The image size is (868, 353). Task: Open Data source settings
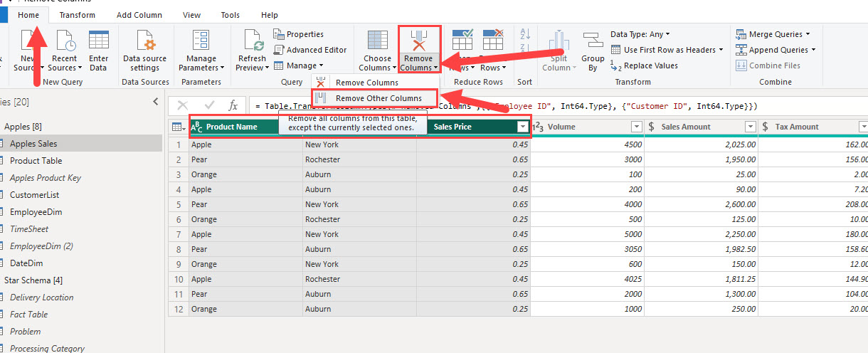[145, 51]
